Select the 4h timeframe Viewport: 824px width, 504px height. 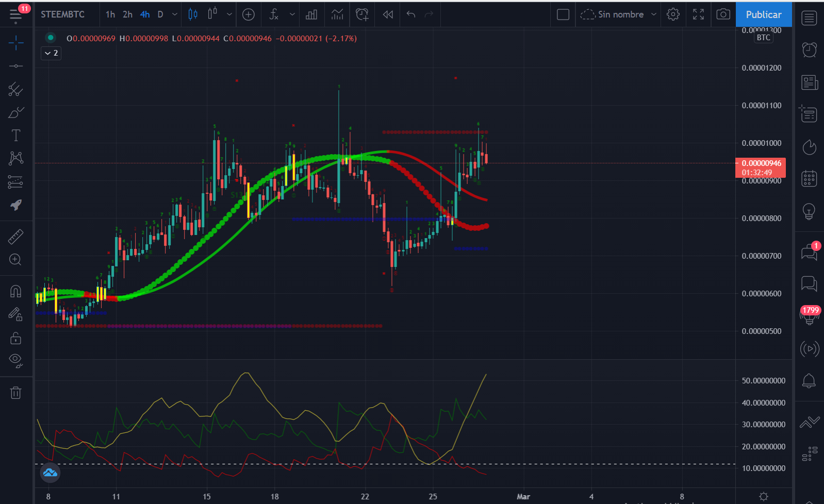pos(145,14)
